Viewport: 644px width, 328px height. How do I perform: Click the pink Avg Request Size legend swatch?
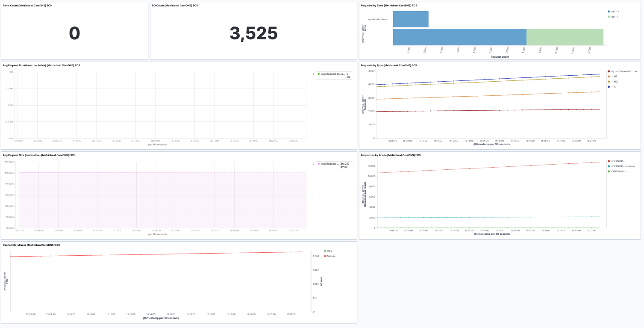[319, 164]
